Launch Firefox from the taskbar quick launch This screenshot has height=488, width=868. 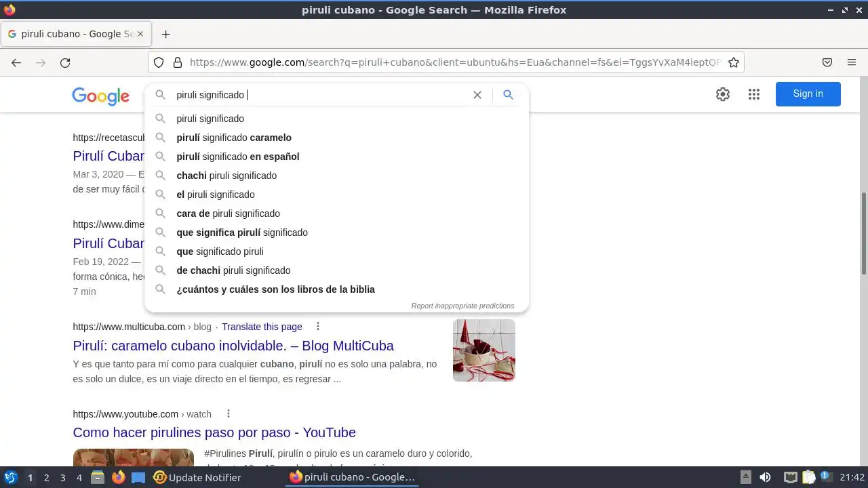[x=118, y=477]
